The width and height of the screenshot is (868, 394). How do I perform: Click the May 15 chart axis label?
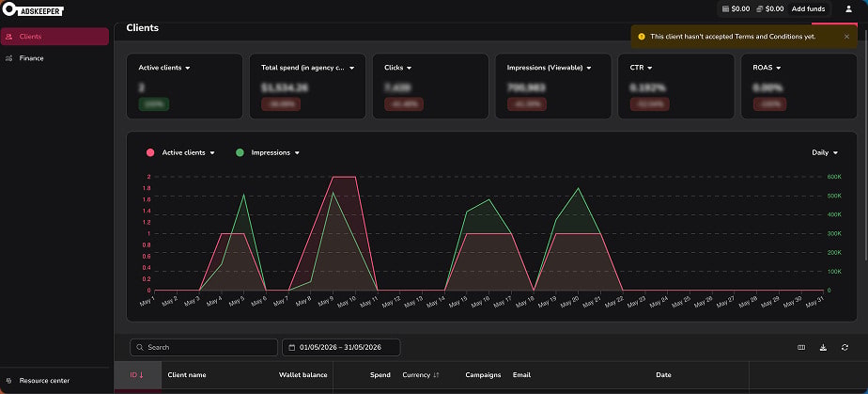click(460, 302)
